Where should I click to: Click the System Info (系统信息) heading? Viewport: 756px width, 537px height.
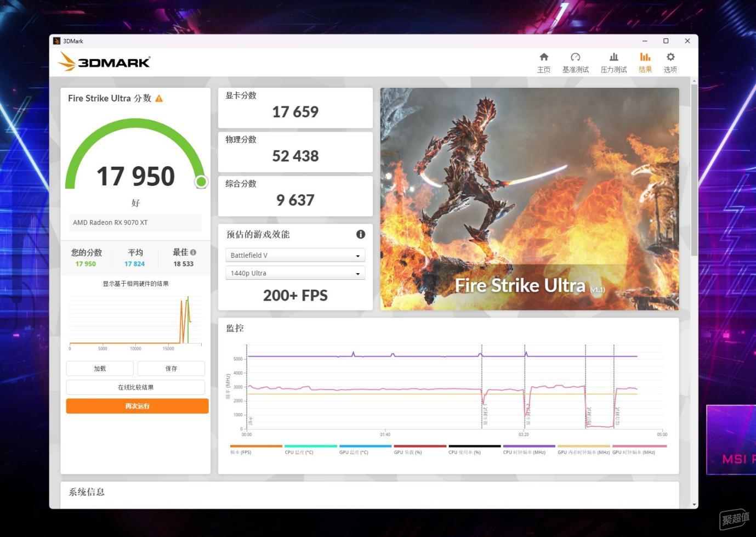[87, 492]
